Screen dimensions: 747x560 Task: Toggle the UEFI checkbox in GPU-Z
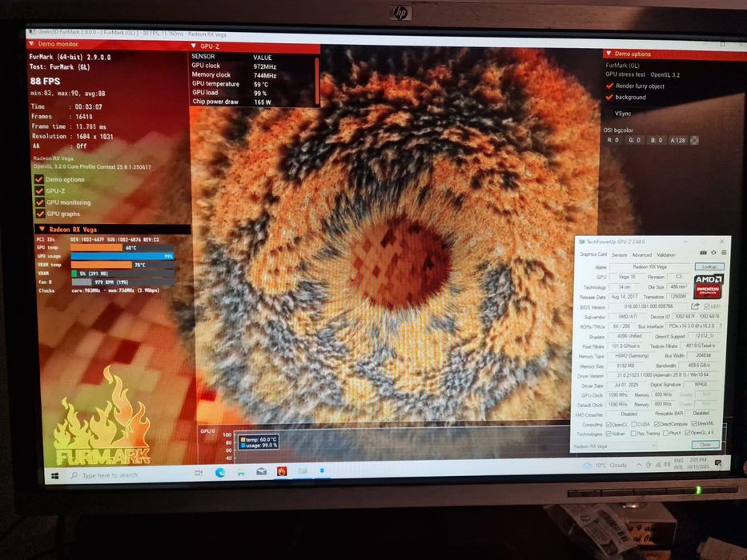coord(706,306)
